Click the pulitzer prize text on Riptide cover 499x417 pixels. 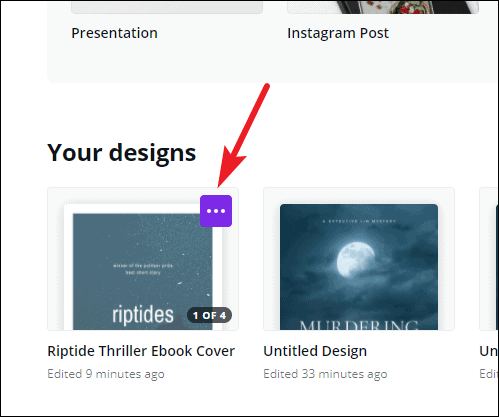coord(143,269)
